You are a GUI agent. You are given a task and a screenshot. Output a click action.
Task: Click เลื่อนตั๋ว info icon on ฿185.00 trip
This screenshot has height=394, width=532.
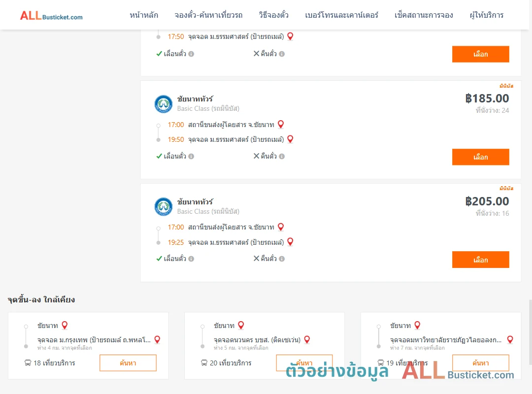tap(191, 157)
